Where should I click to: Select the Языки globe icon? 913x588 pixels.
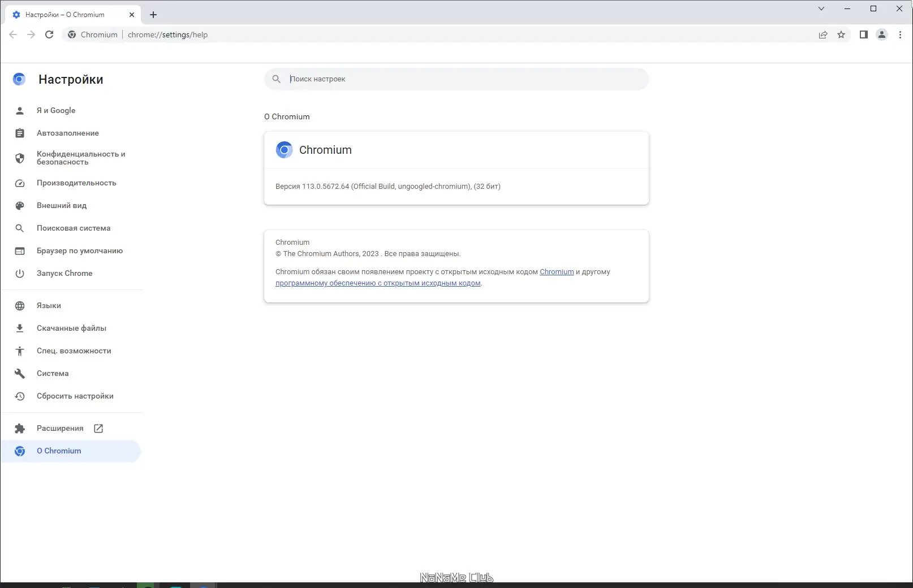tap(20, 306)
